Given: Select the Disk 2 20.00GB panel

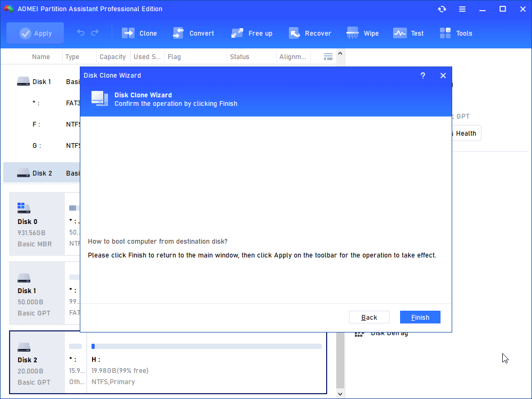Looking at the screenshot, I should point(37,362).
